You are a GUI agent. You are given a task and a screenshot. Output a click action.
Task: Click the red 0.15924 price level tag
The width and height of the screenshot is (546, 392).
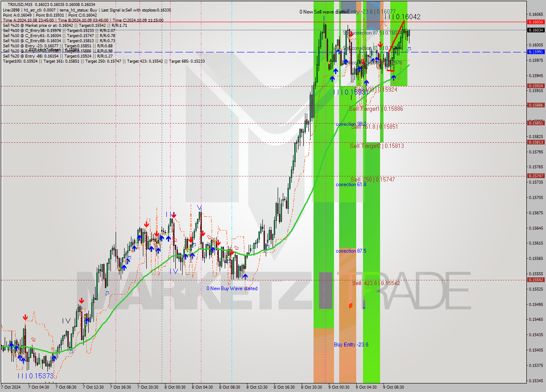[x=536, y=86]
